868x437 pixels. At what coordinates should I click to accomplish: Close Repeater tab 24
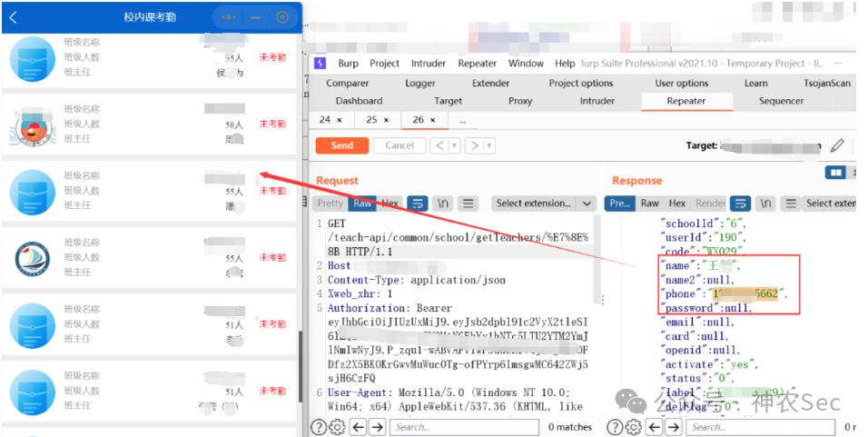340,120
